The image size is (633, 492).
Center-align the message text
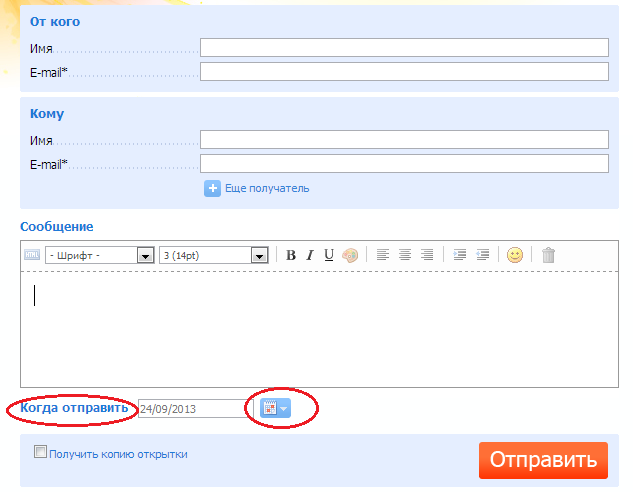[405, 255]
